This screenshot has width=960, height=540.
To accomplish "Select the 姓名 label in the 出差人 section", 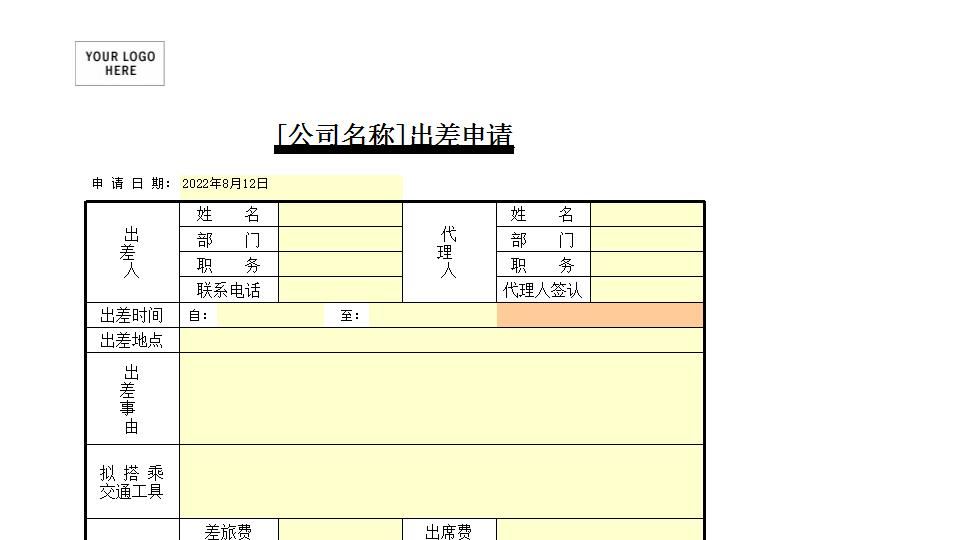I will point(229,214).
